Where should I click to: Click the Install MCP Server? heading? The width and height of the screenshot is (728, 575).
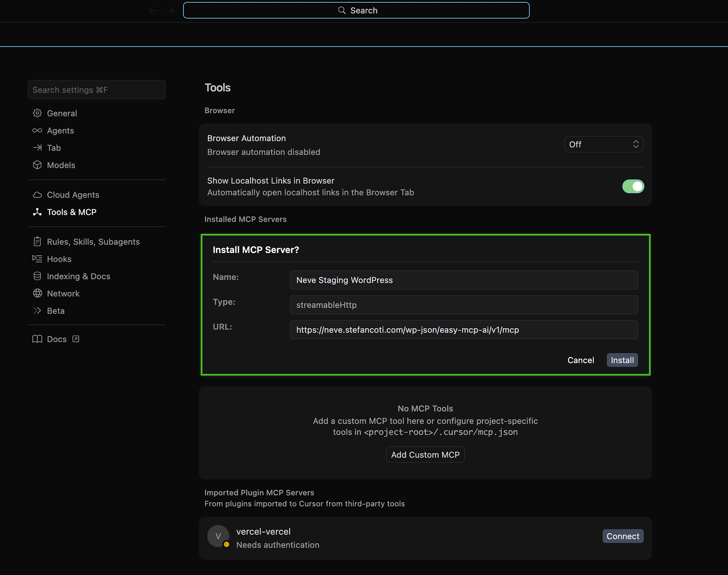256,250
